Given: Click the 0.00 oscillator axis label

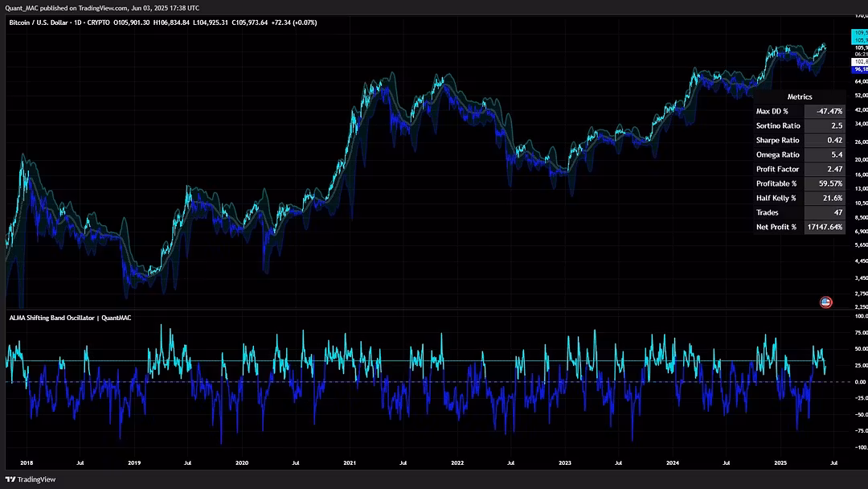Looking at the screenshot, I should [x=860, y=381].
